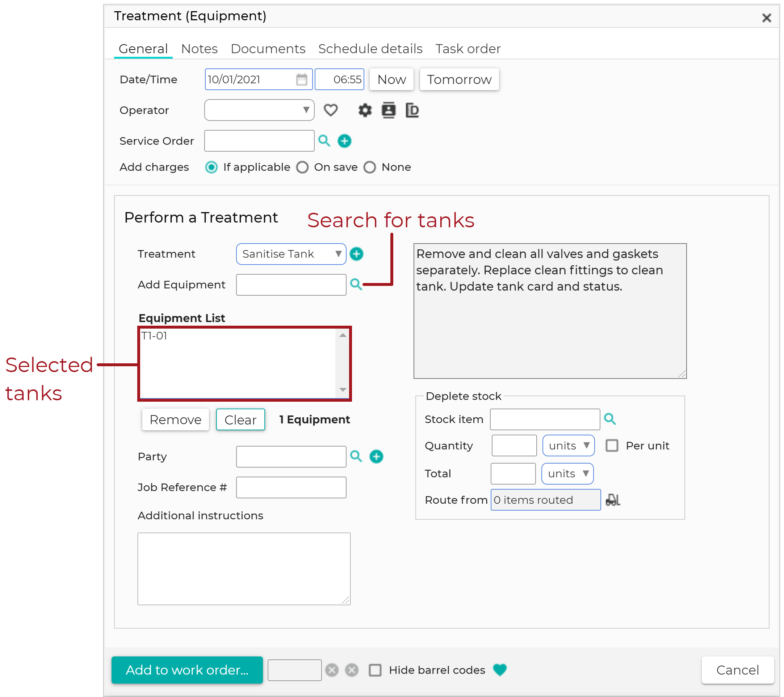Add a new Service Order with plus icon
The width and height of the screenshot is (784, 697).
tap(344, 141)
